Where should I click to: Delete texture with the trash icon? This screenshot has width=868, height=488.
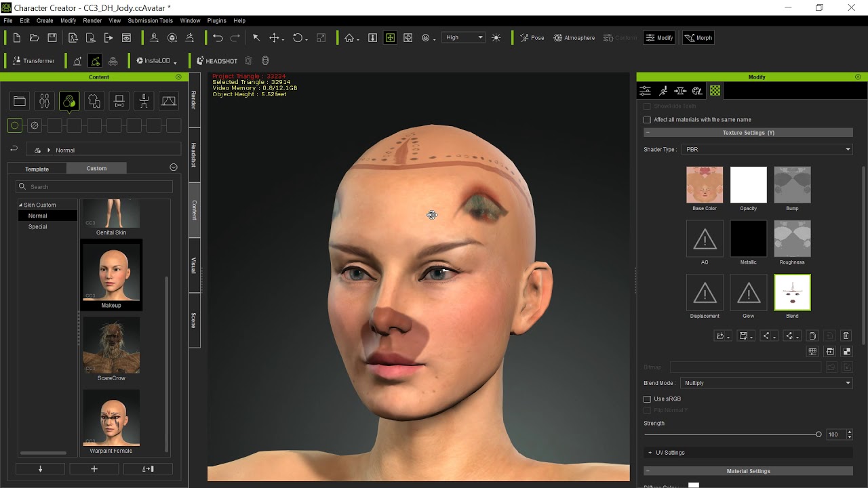[x=846, y=335]
